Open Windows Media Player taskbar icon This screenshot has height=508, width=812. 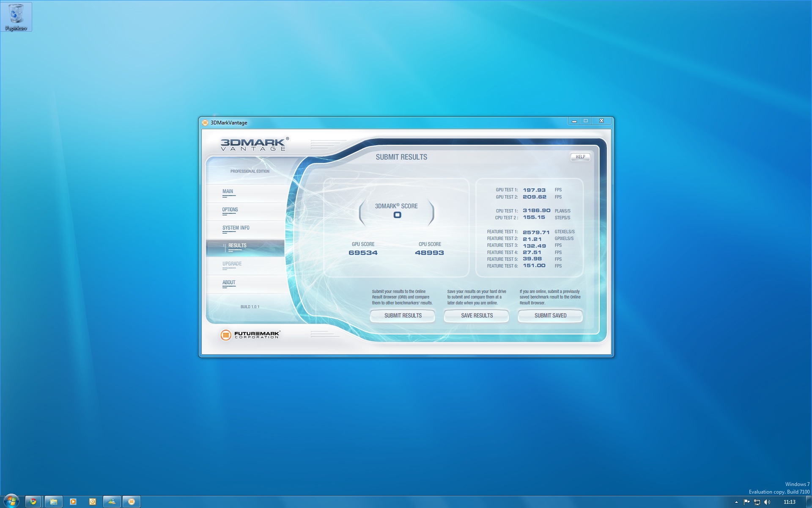tap(73, 502)
